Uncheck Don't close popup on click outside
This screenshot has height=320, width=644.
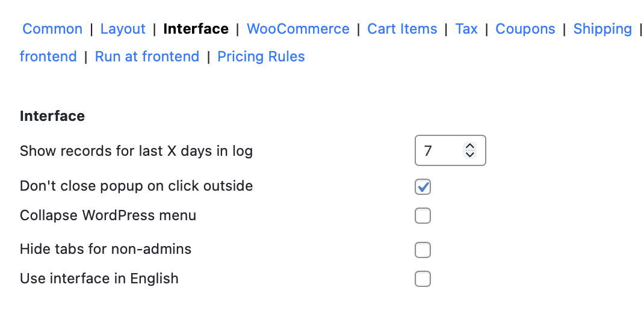(423, 187)
